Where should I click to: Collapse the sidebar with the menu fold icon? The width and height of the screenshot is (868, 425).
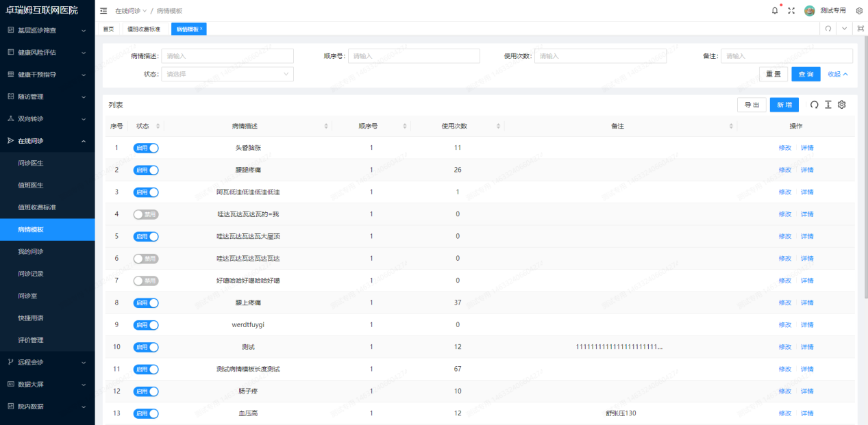pos(103,11)
